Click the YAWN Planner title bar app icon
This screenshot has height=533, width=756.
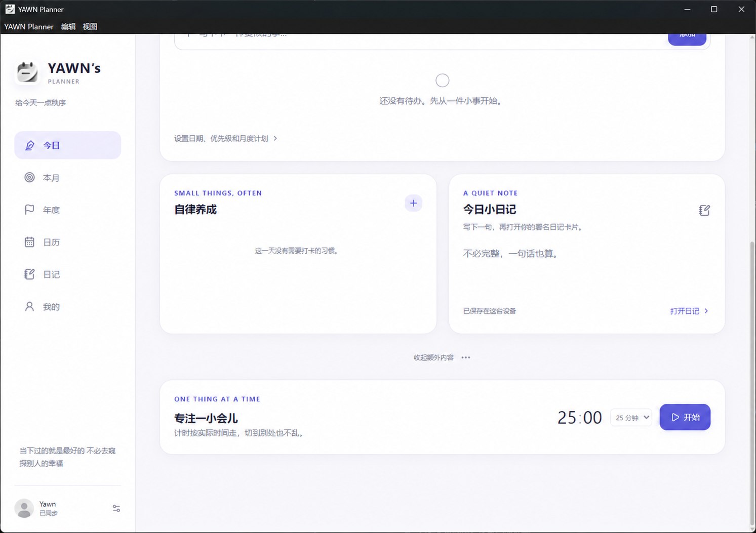[10, 9]
